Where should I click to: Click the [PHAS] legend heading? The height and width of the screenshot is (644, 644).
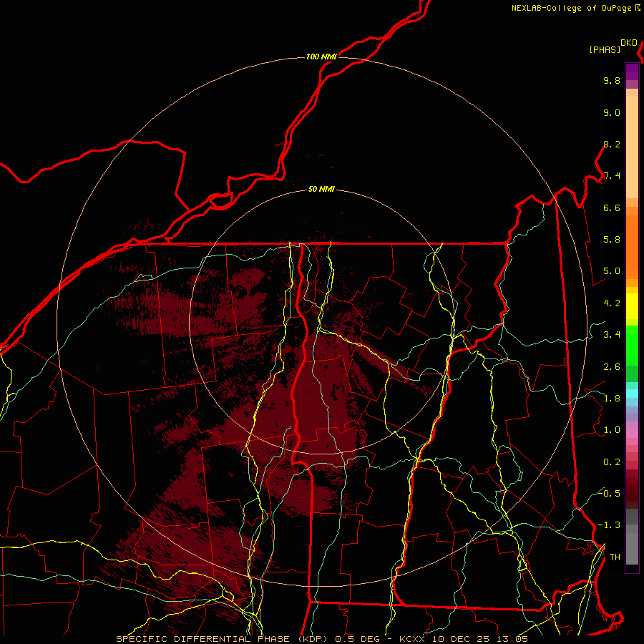click(605, 50)
